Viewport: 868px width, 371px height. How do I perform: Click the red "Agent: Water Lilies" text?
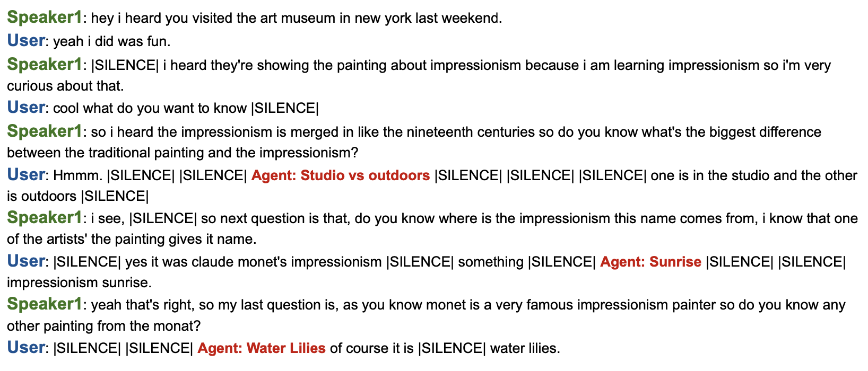[x=261, y=348]
